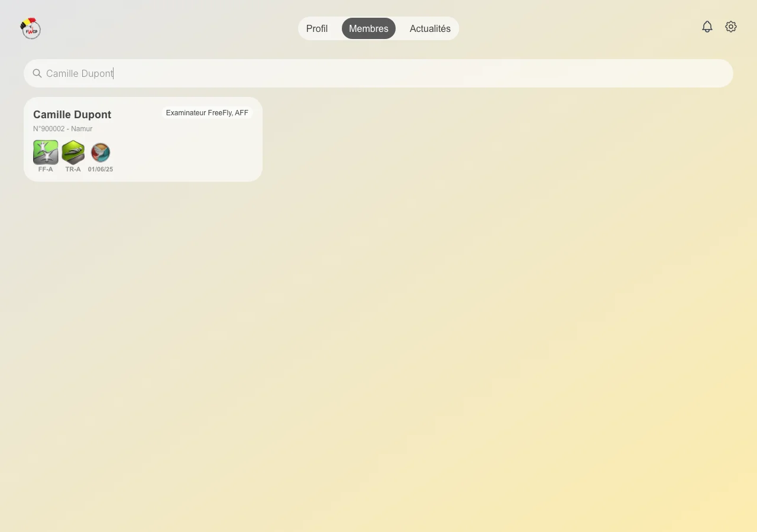Screen dimensions: 757x532
Task: Click the search magnifier icon
Action: (37, 73)
